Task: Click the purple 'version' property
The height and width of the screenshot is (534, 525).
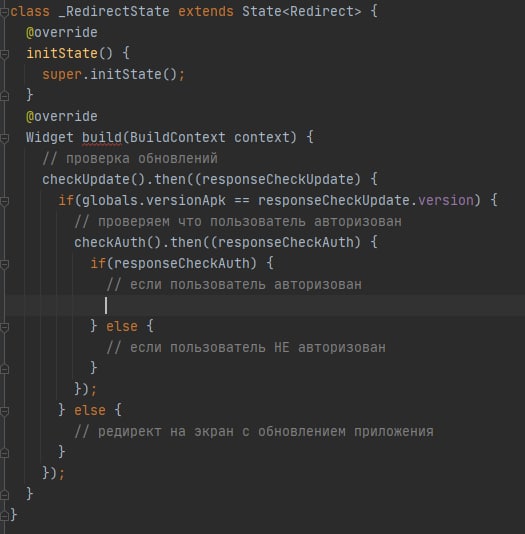Action: 446,201
